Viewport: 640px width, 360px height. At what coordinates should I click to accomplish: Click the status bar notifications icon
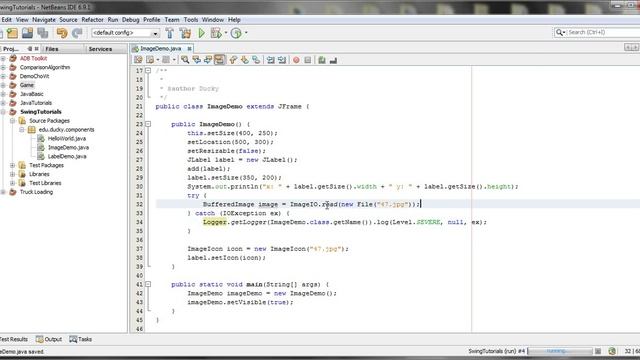612,351
